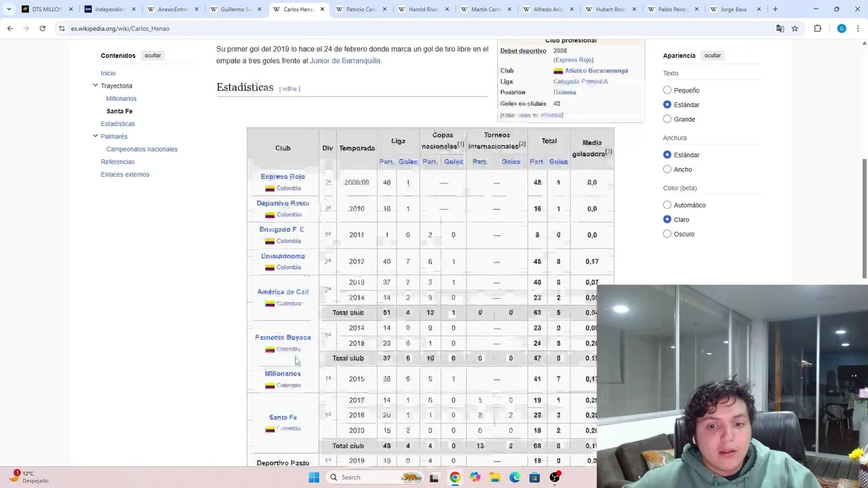Viewport: 868px width, 488px height.
Task: Open Chrome from the taskbar
Action: (x=454, y=477)
